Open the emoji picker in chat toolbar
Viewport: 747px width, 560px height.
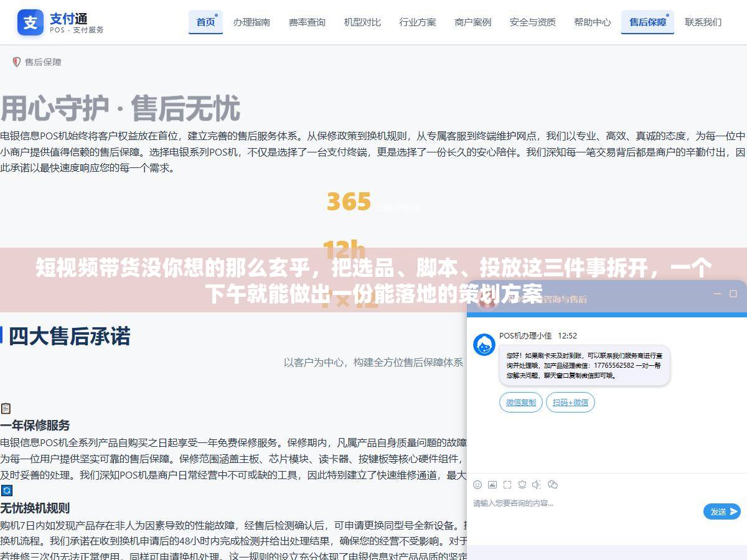click(477, 485)
